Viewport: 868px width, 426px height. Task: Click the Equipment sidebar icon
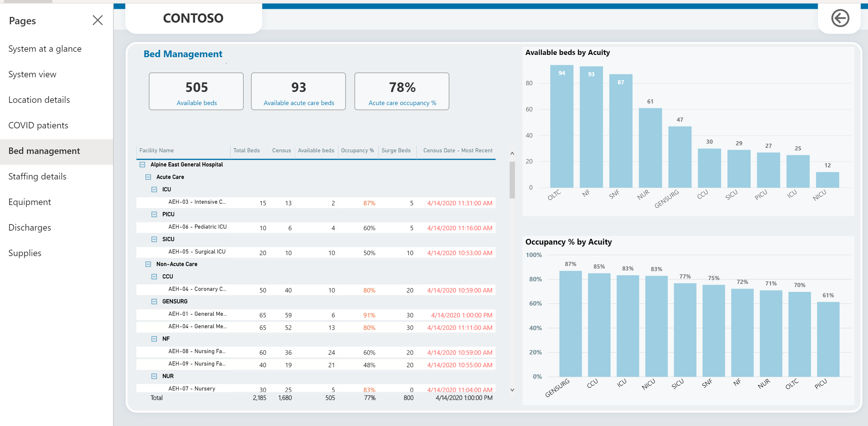[29, 202]
